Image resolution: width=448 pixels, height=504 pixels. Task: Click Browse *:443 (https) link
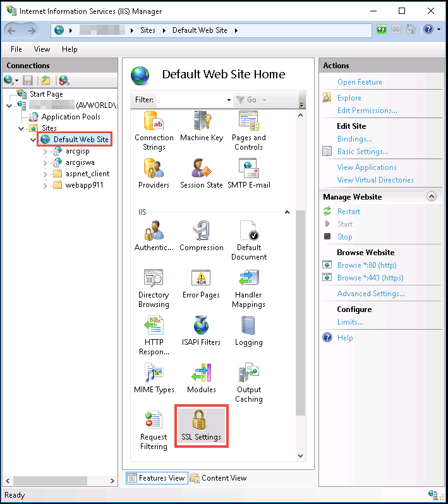[x=370, y=278]
